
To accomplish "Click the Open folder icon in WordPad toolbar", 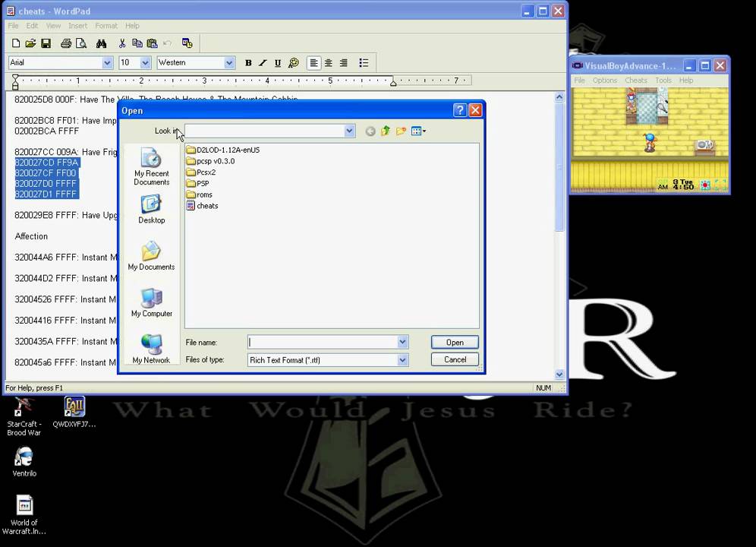I will (30, 43).
